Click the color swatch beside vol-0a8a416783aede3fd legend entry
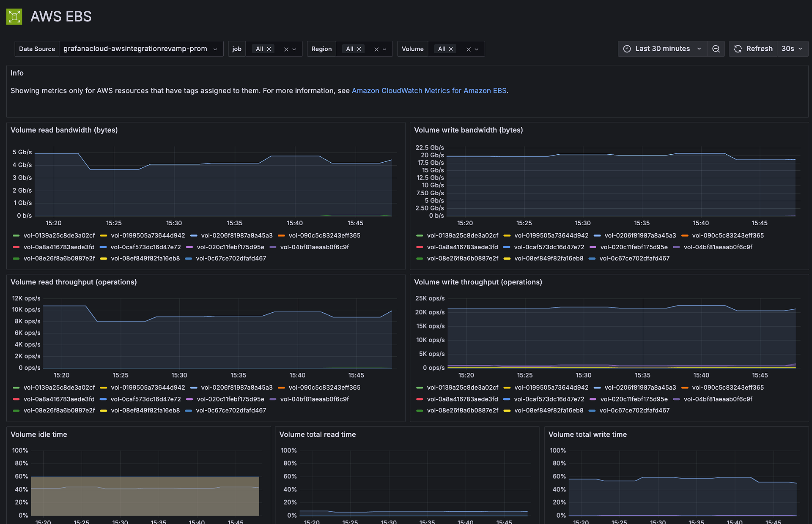This screenshot has width=812, height=524. [x=16, y=247]
